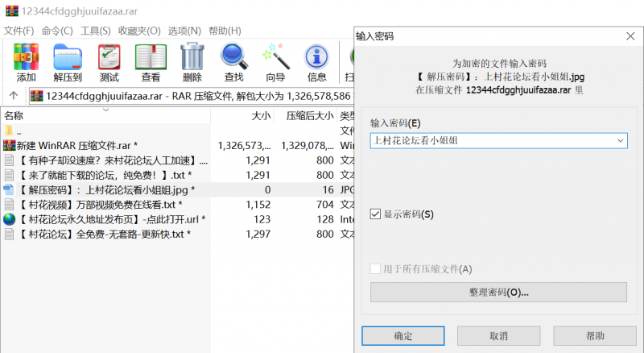Go up one folder with arrow icon

click(x=14, y=97)
